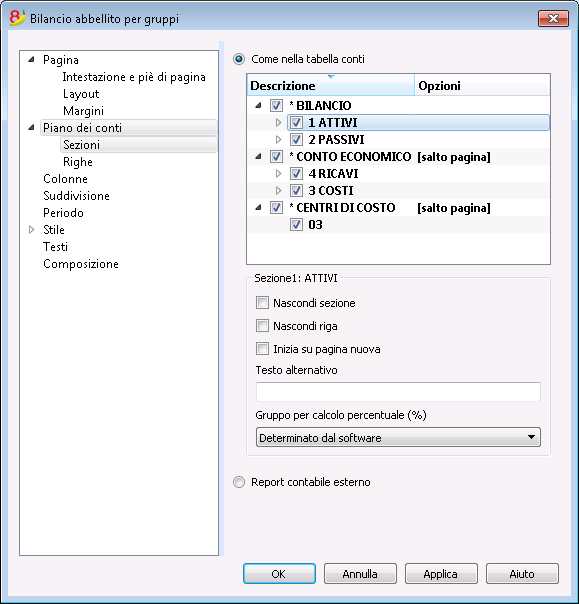Image resolution: width=579 pixels, height=604 pixels.
Task: Go to the Righe subsection
Action: (x=78, y=162)
